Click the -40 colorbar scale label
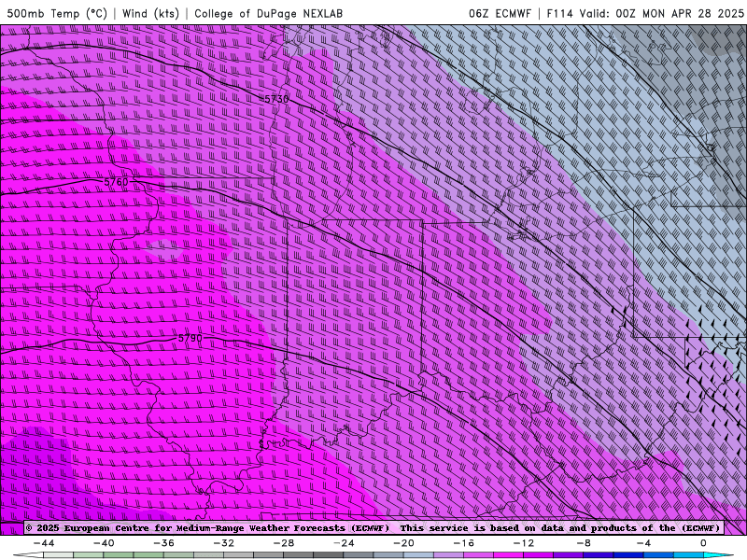Image resolution: width=747 pixels, height=560 pixels. (104, 543)
